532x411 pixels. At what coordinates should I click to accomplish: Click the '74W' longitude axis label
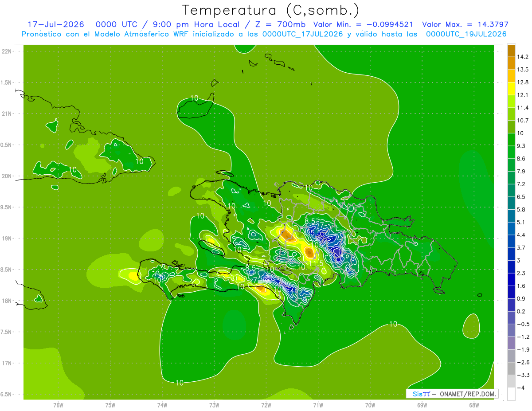tap(162, 405)
